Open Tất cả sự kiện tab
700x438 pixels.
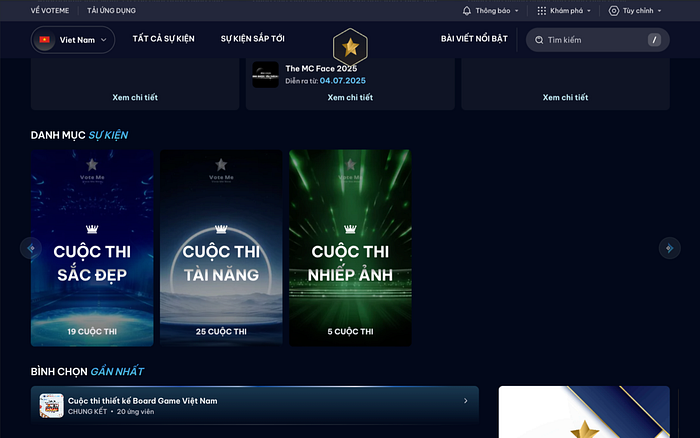(163, 39)
